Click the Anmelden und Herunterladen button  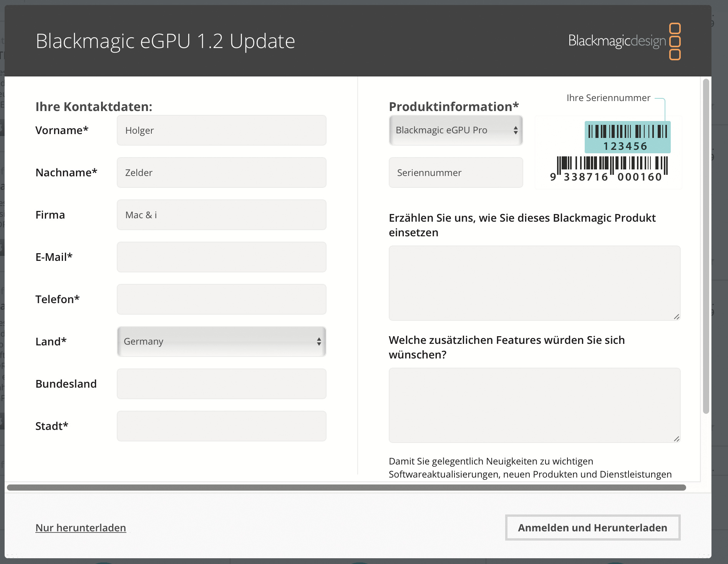[593, 528]
